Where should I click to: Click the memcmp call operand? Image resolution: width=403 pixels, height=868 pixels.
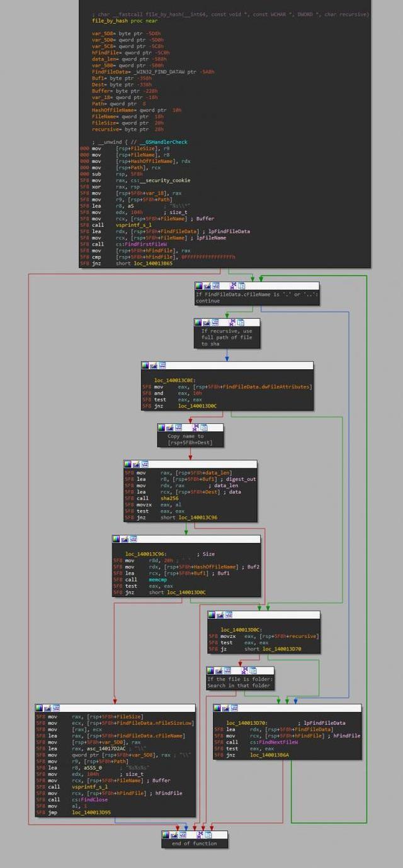click(x=157, y=578)
